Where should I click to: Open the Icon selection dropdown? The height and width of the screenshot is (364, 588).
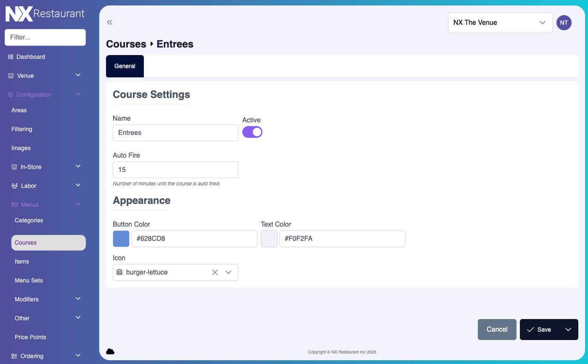[x=228, y=272]
